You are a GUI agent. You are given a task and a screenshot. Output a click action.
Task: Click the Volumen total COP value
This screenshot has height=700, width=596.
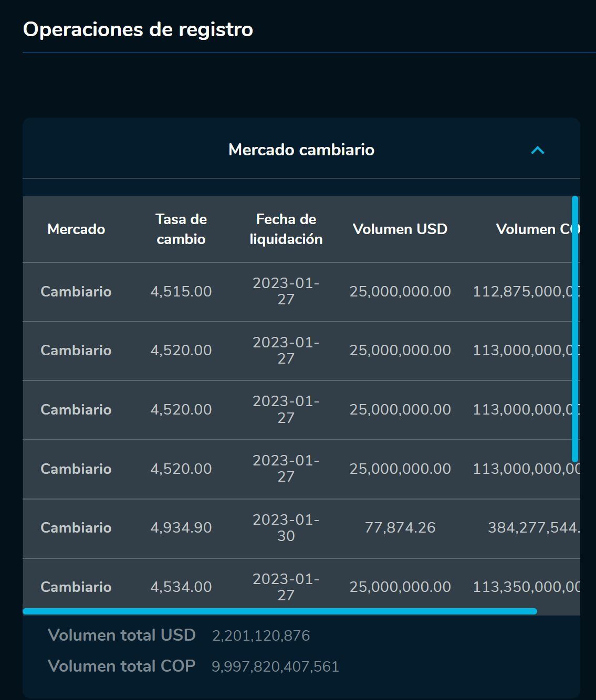click(x=275, y=666)
